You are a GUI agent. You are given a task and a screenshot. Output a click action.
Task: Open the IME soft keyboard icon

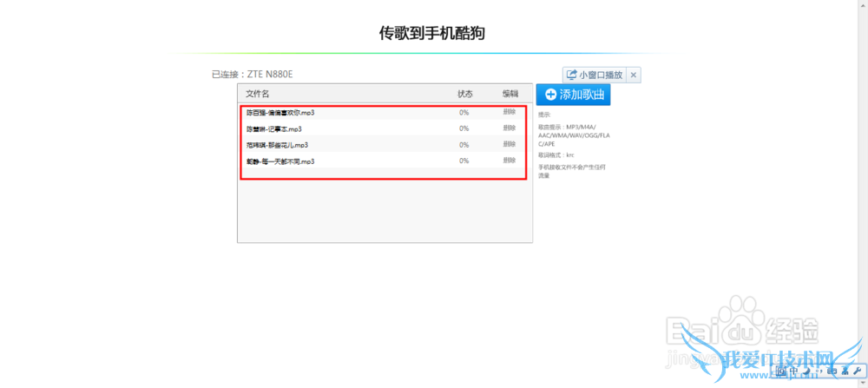coord(832,371)
